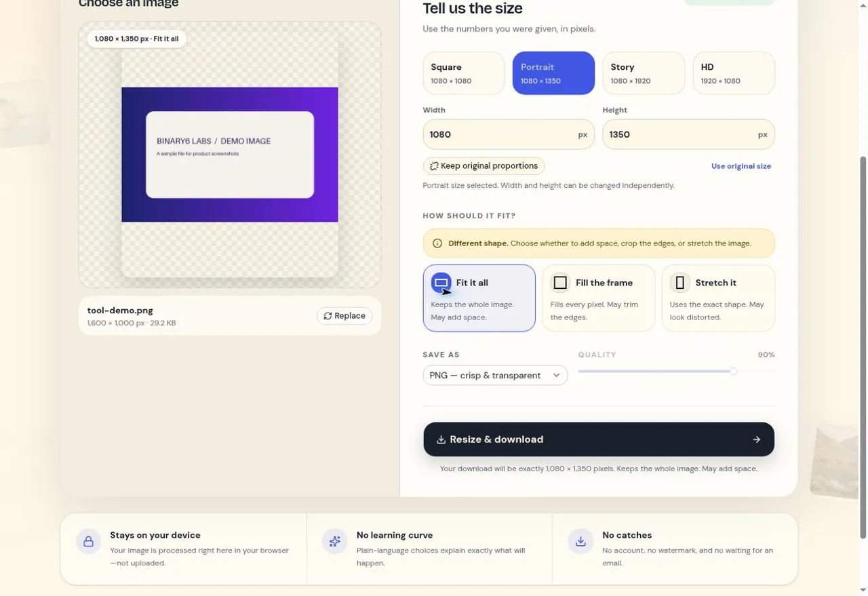Click the Stretch it tall-rectangle icon

click(679, 283)
